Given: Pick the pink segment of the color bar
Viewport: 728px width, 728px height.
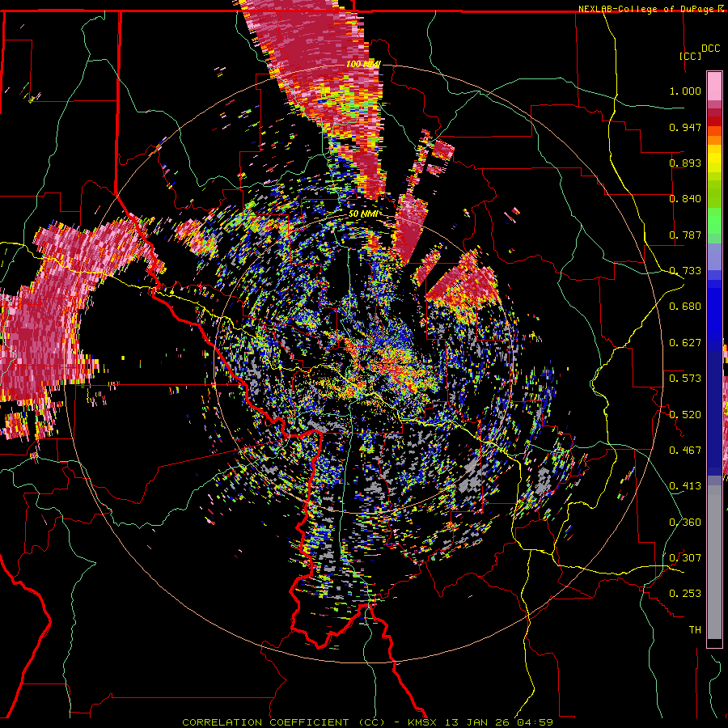Looking at the screenshot, I should click(x=714, y=86).
